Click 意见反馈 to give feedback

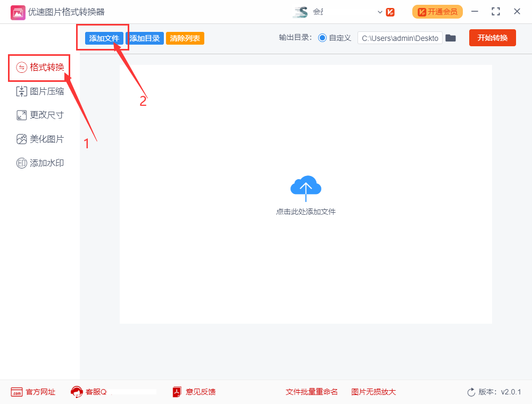199,392
